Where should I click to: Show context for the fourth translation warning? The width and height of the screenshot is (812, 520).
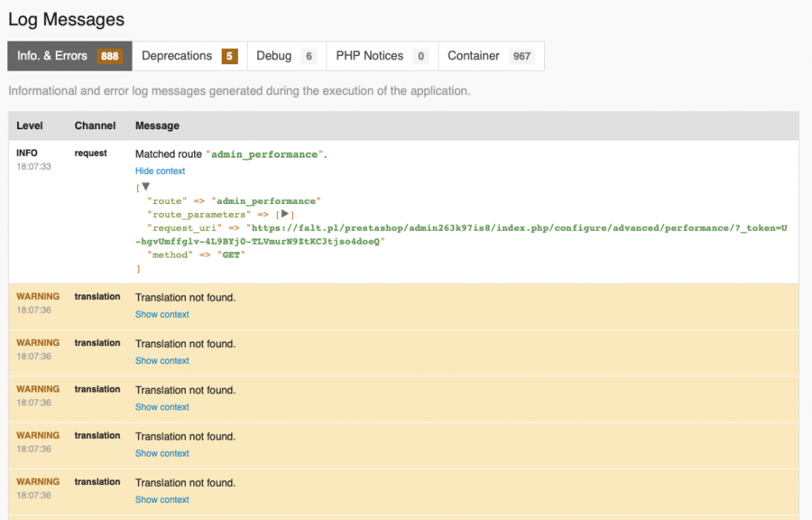click(162, 453)
